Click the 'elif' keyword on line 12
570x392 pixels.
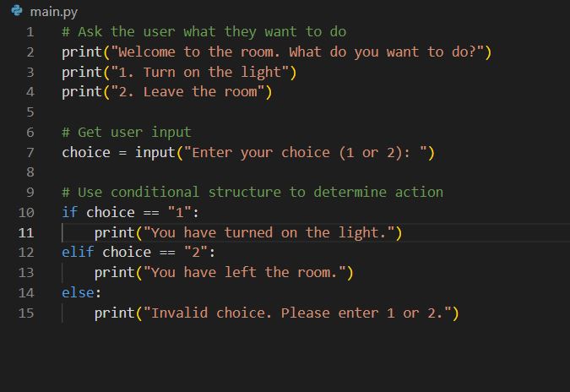click(78, 253)
